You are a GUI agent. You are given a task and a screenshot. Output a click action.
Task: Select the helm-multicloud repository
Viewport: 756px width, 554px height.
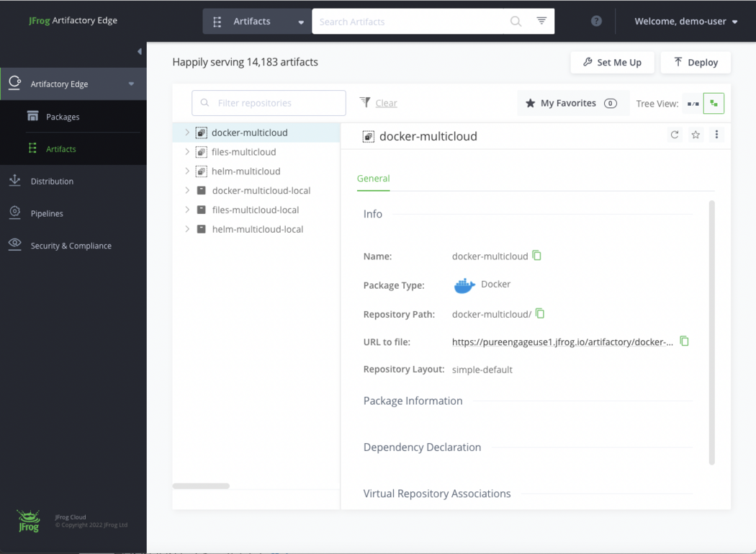click(x=246, y=171)
